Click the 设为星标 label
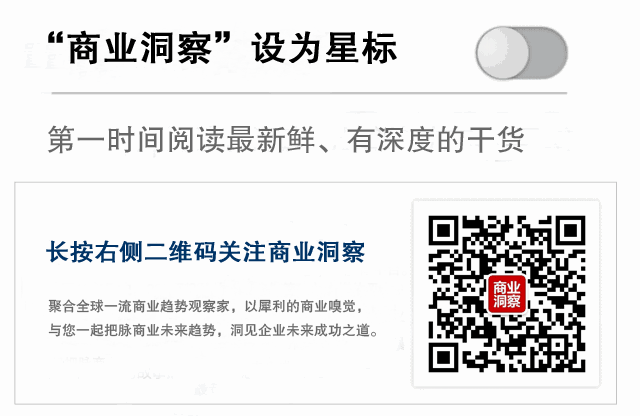 point(324,48)
